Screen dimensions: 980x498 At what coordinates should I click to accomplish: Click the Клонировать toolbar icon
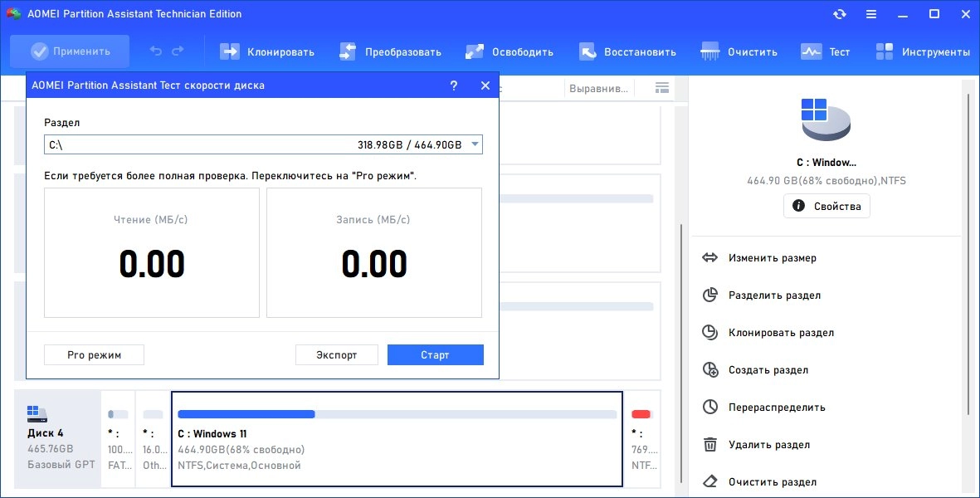(x=229, y=51)
